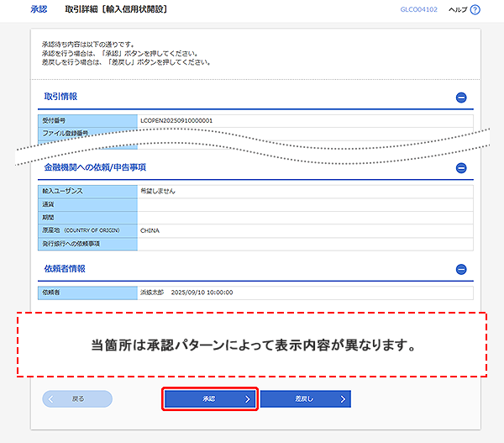Screen dimensions: 504x443
Task: Click the requester date 2025/09/10 10:00:00
Action: [x=202, y=293]
